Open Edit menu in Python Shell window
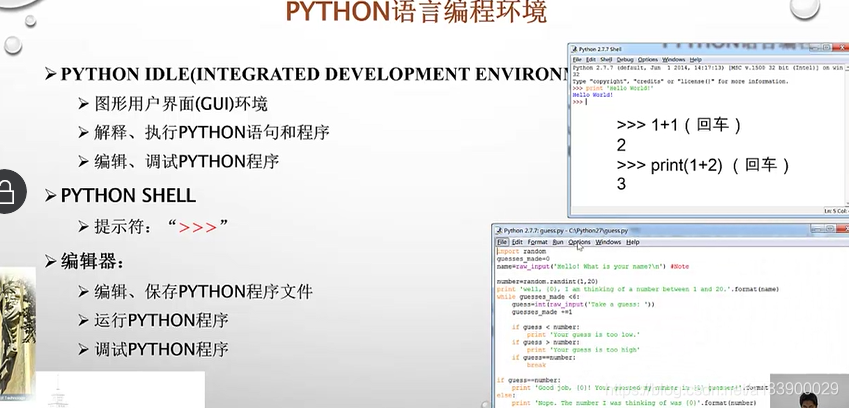849x408 pixels. (x=591, y=60)
